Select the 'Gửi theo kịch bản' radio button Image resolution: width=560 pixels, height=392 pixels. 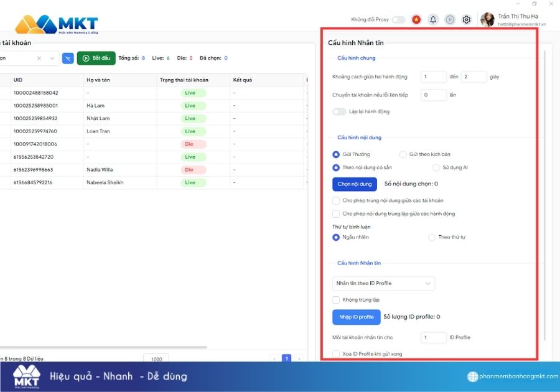click(x=404, y=154)
